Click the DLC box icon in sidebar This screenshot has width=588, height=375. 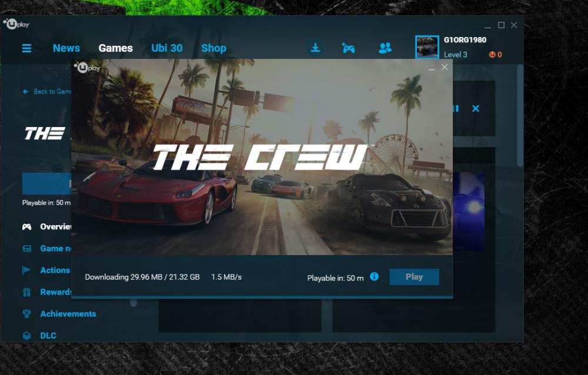(x=26, y=336)
